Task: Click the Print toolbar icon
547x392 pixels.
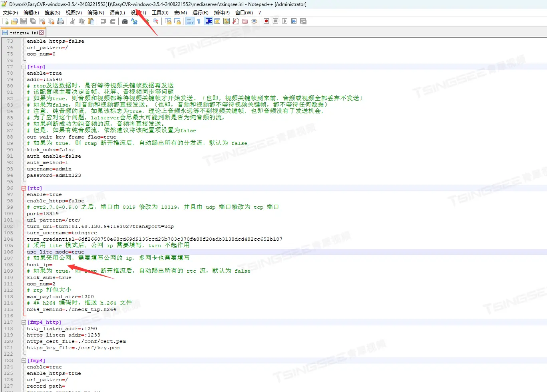Action: tap(60, 21)
